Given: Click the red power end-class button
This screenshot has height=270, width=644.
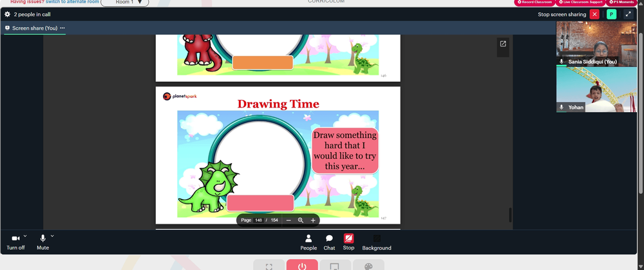Looking at the screenshot, I should [x=302, y=265].
